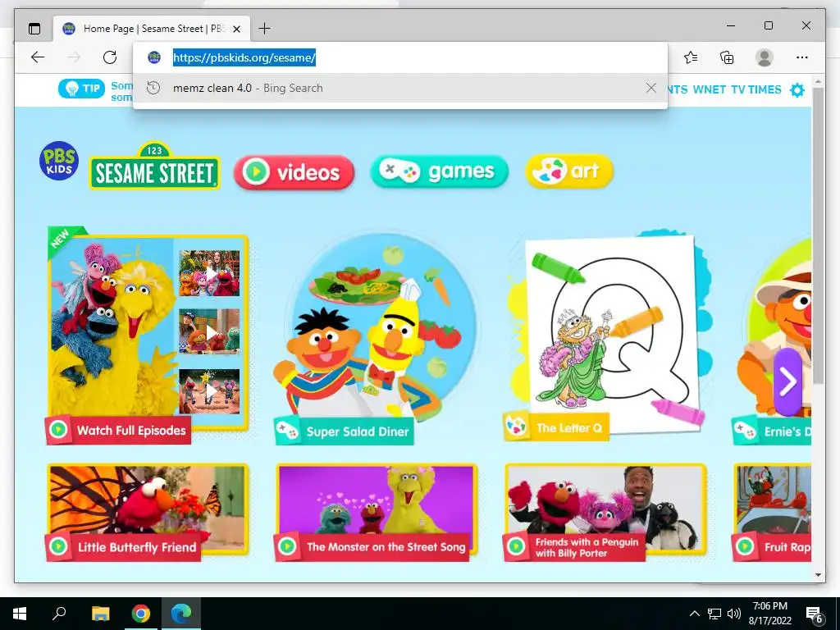Image resolution: width=840 pixels, height=630 pixels.
Task: Open Windows taskbar search
Action: 59,613
